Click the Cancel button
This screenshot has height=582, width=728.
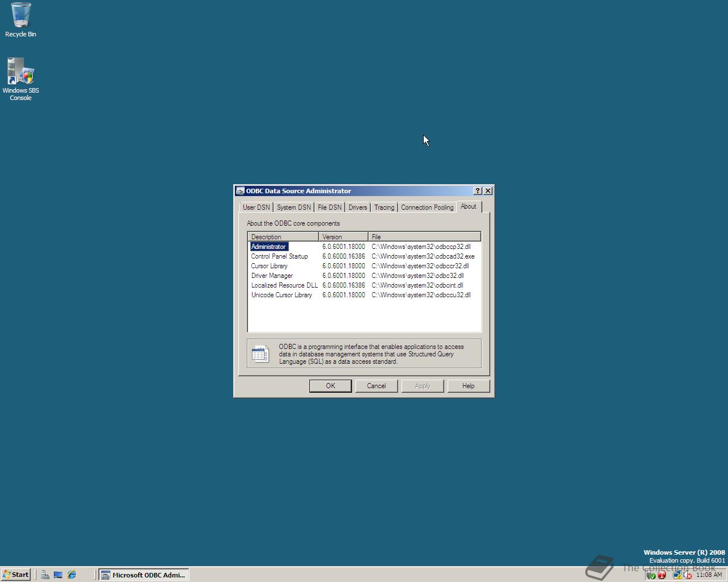coord(377,386)
